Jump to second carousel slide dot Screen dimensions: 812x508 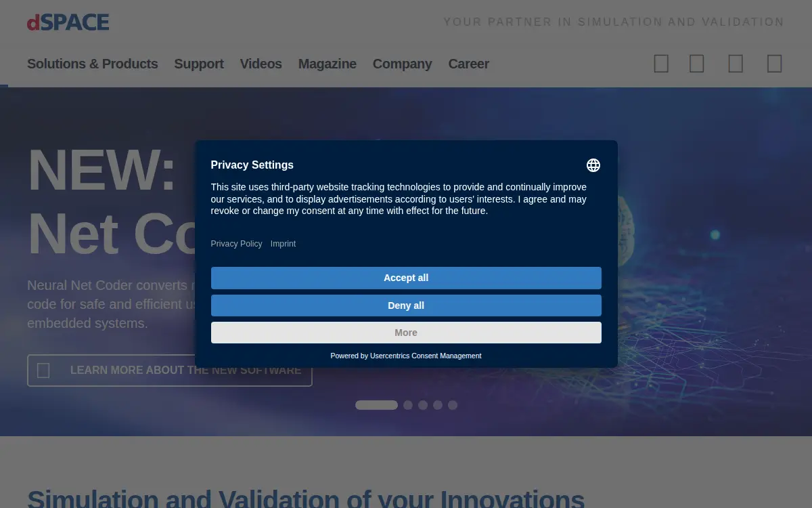click(408, 405)
